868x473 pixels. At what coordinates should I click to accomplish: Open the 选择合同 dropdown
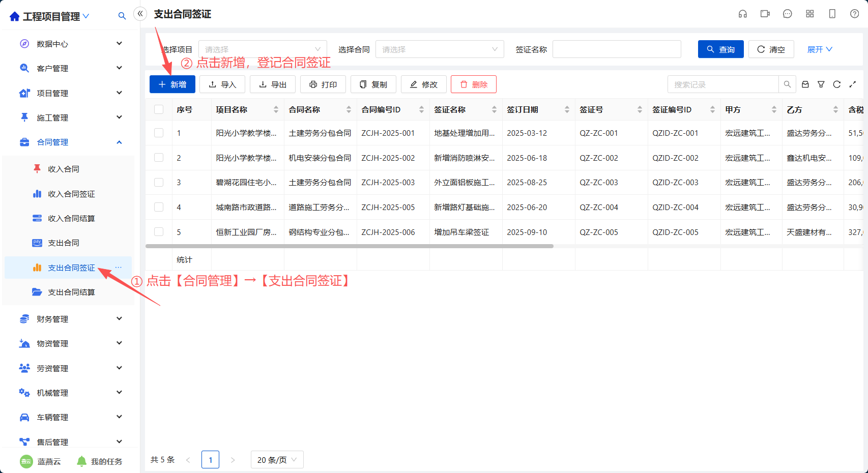(440, 49)
